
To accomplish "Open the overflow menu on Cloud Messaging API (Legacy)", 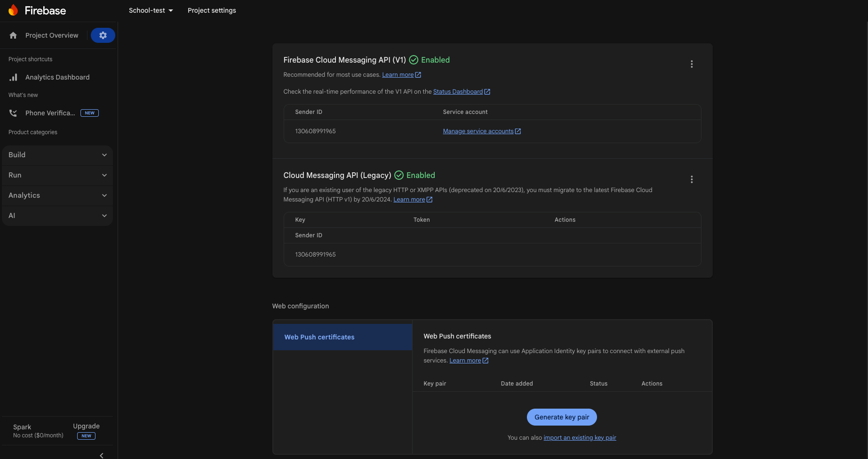I will pyautogui.click(x=692, y=179).
